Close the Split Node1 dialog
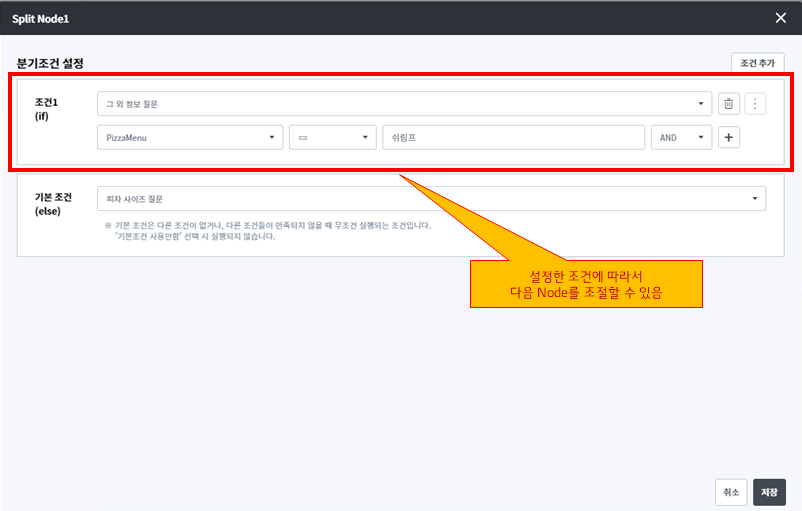Viewport: 802px width, 511px height. tap(781, 18)
